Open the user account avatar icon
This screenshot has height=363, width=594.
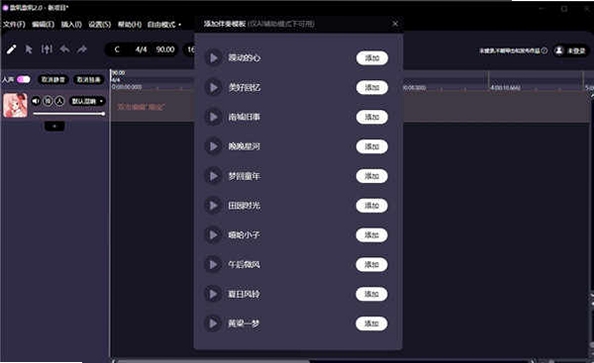(559, 50)
